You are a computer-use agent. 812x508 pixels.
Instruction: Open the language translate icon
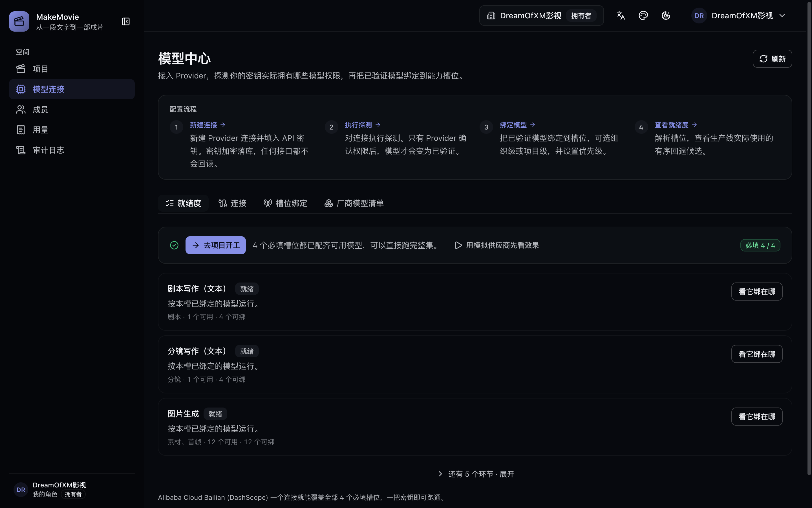(620, 16)
